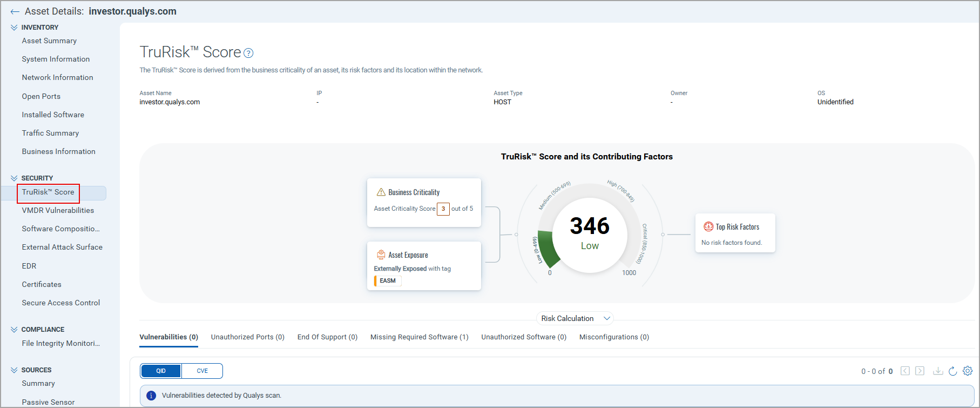Click the Asset Criticality Score value 3
The width and height of the screenshot is (980, 408).
click(x=443, y=209)
